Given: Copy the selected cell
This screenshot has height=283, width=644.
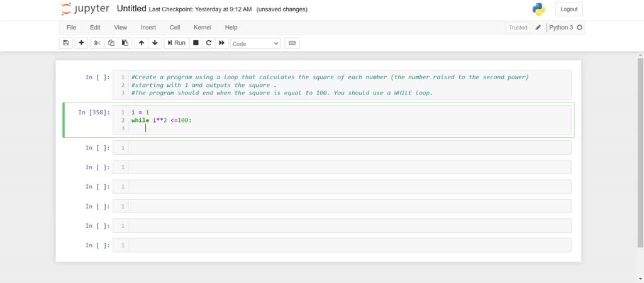Looking at the screenshot, I should point(111,43).
